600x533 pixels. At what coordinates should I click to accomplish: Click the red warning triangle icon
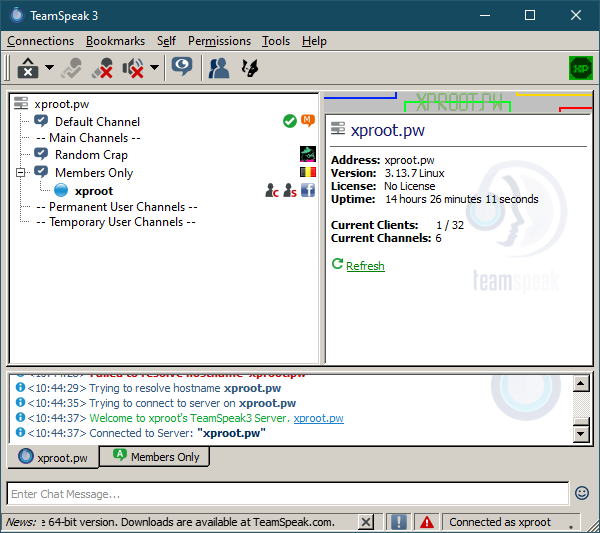click(427, 522)
